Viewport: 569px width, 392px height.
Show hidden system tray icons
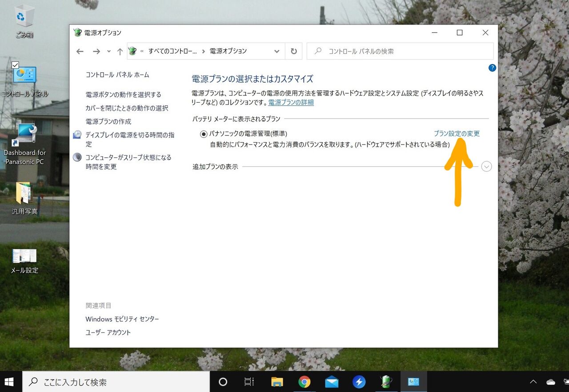[533, 382]
